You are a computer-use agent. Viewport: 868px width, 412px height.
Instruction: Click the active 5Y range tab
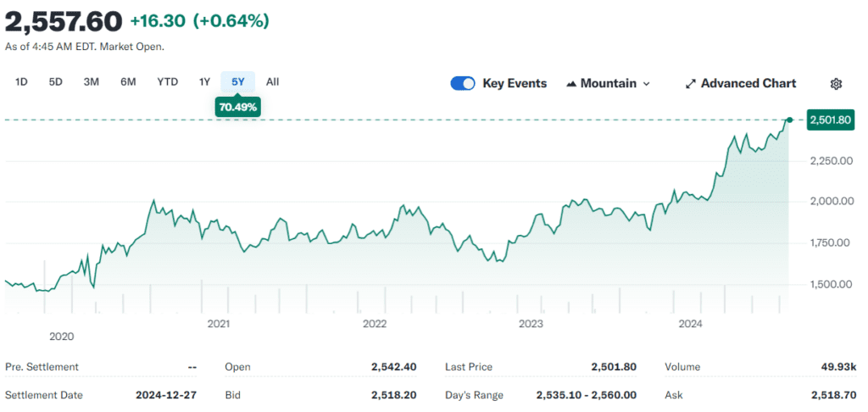pyautogui.click(x=238, y=82)
